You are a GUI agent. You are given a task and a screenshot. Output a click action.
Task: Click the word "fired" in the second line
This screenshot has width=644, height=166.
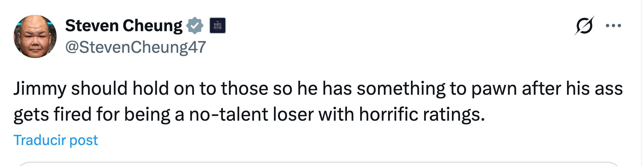point(72,114)
